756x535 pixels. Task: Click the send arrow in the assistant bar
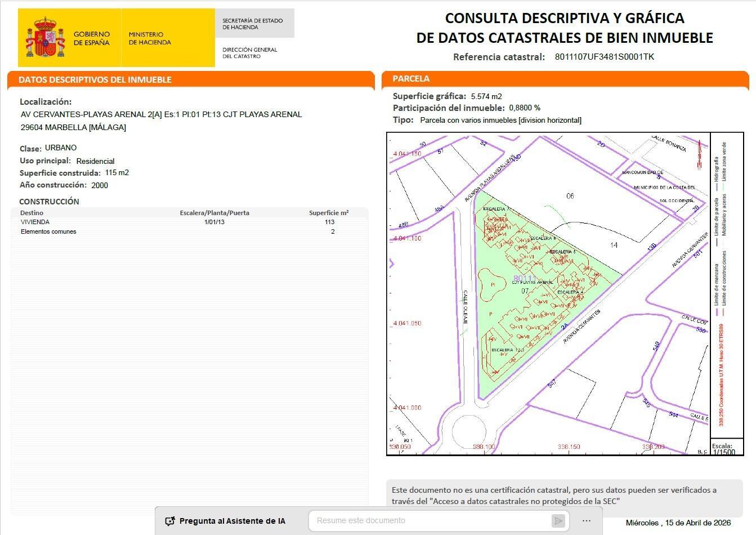pyautogui.click(x=558, y=520)
